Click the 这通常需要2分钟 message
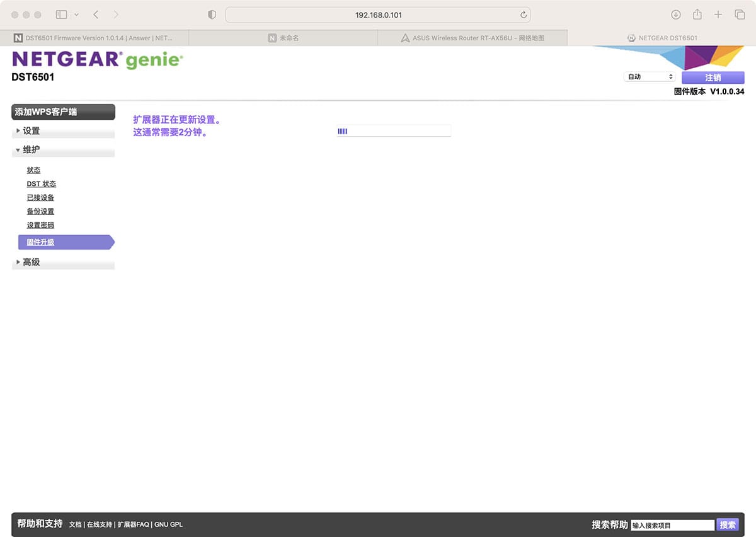The image size is (756, 537). point(170,133)
